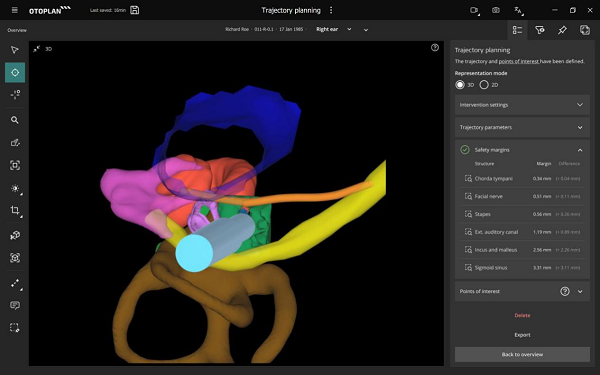Focus on Ext. auditory canal icon

coord(468,232)
